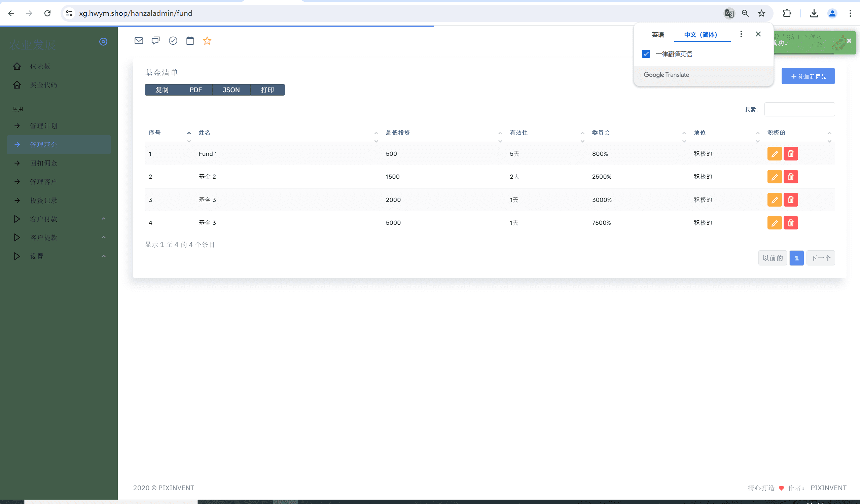Click the checkmark todo icon
The width and height of the screenshot is (860, 504).
pyautogui.click(x=173, y=41)
